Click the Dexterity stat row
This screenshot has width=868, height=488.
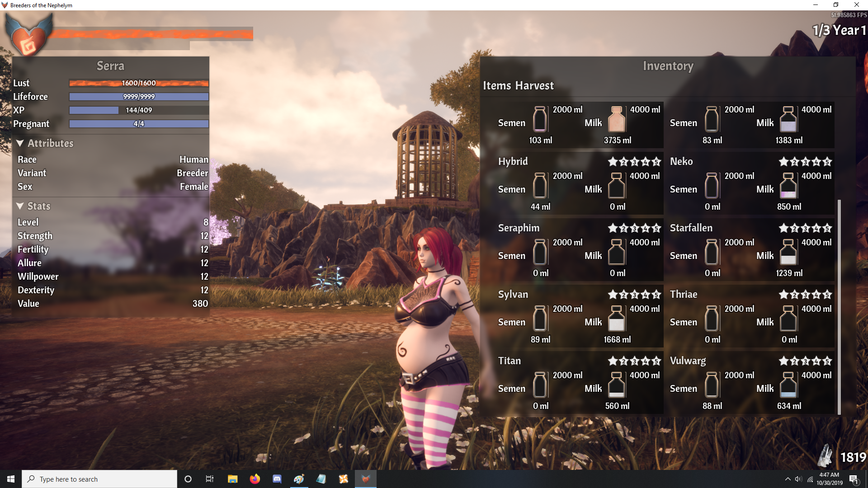pyautogui.click(x=113, y=290)
